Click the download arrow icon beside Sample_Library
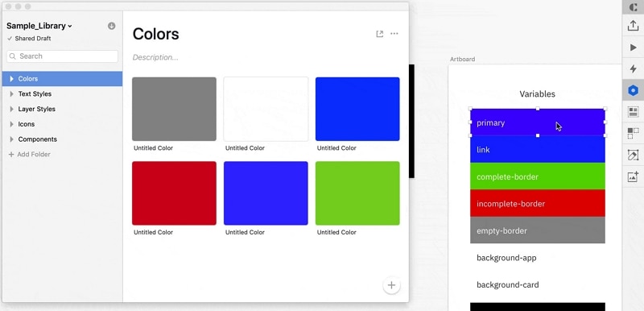This screenshot has height=311, width=644. (x=111, y=26)
